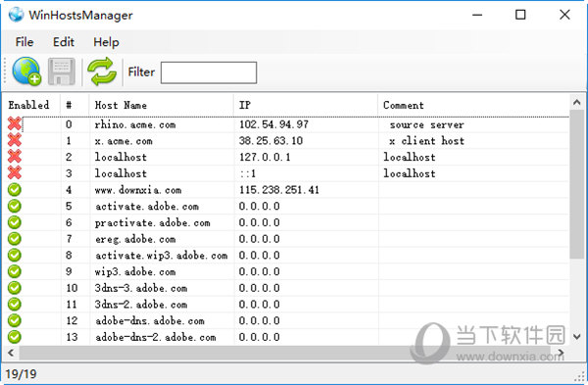Open the Edit menu
Viewport: 588px width, 385px height.
coord(64,42)
